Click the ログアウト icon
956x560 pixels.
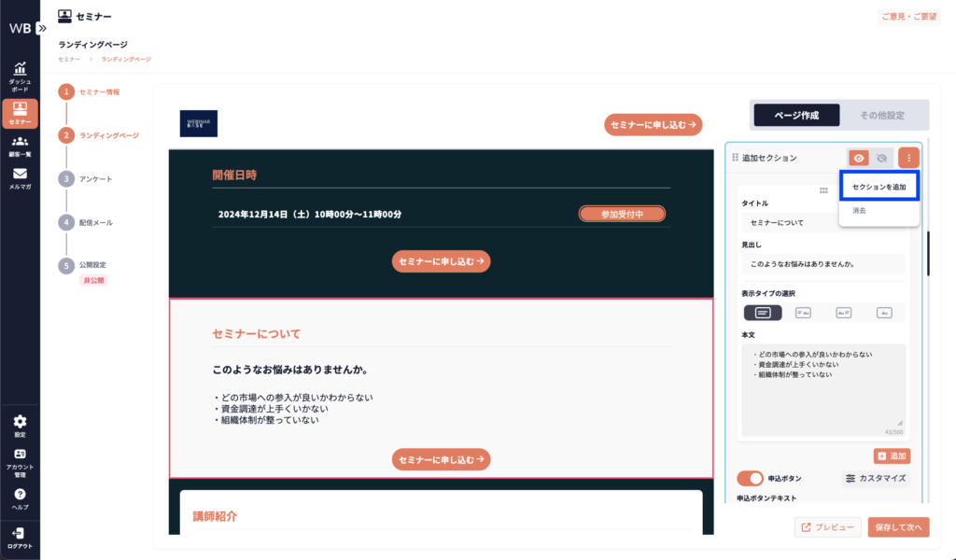point(20,537)
